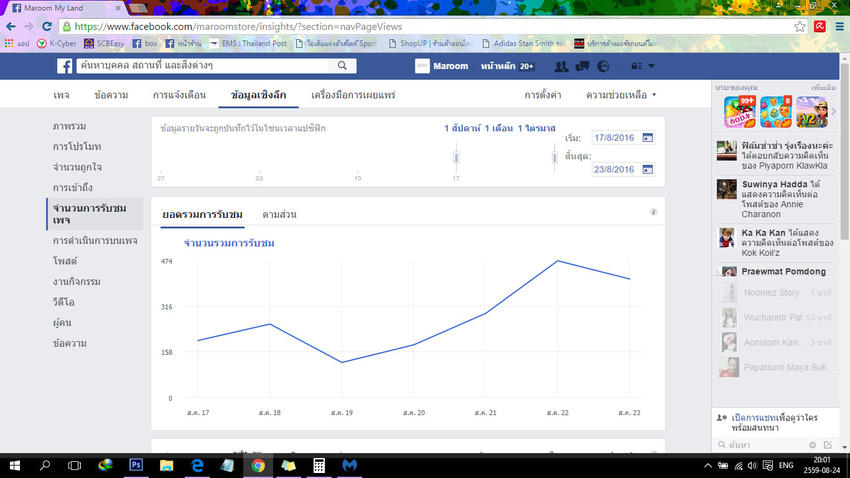Open the เพจ tab
Viewport: 850px width, 478px height.
61,95
